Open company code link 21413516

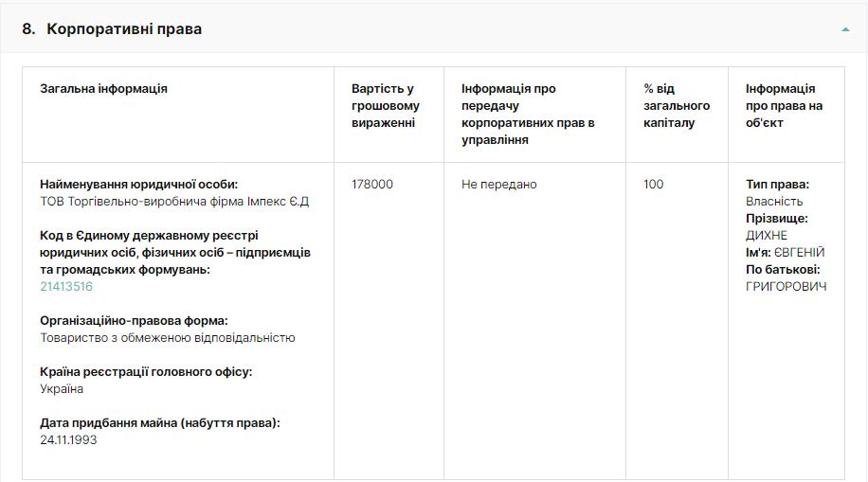[x=66, y=287]
